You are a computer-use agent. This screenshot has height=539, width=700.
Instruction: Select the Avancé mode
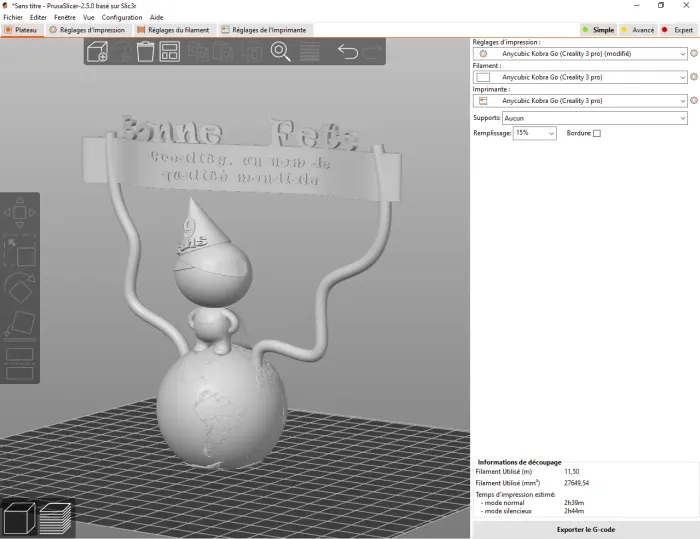[638, 30]
